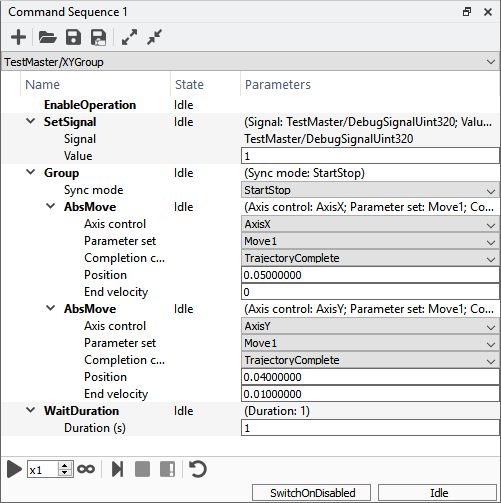This screenshot has height=503, width=501.
Task: Open the AxisY axis control dropdown
Action: click(x=370, y=326)
